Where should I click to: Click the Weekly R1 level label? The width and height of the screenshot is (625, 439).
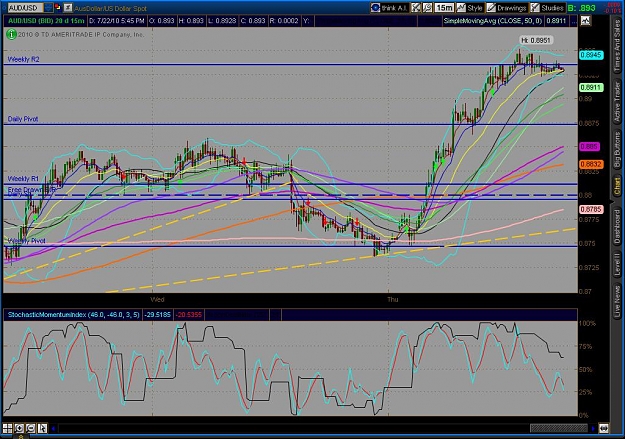click(x=23, y=179)
